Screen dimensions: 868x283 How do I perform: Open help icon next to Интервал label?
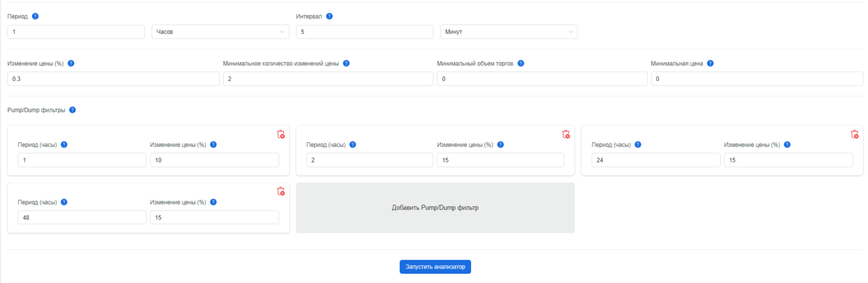(x=329, y=16)
